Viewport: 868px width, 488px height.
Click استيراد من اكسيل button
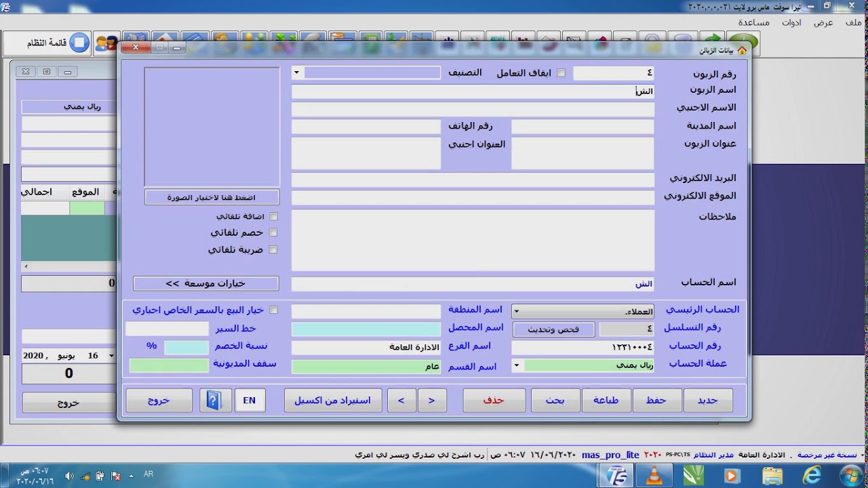click(x=332, y=401)
